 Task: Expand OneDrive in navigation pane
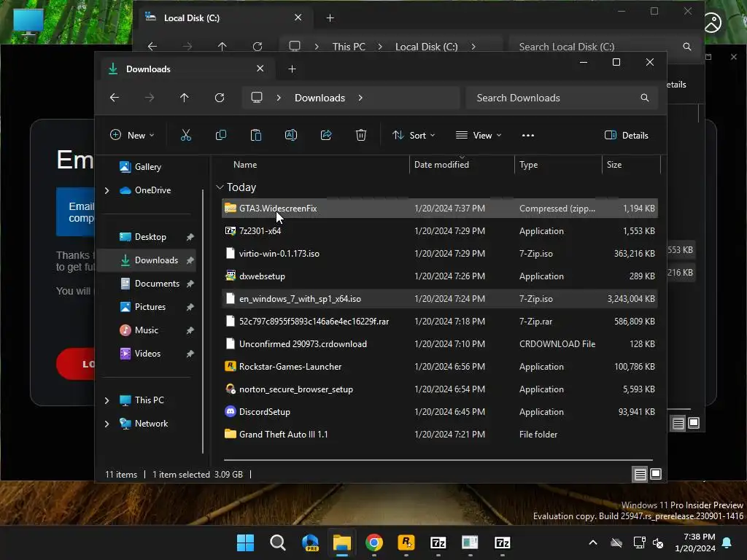point(107,190)
